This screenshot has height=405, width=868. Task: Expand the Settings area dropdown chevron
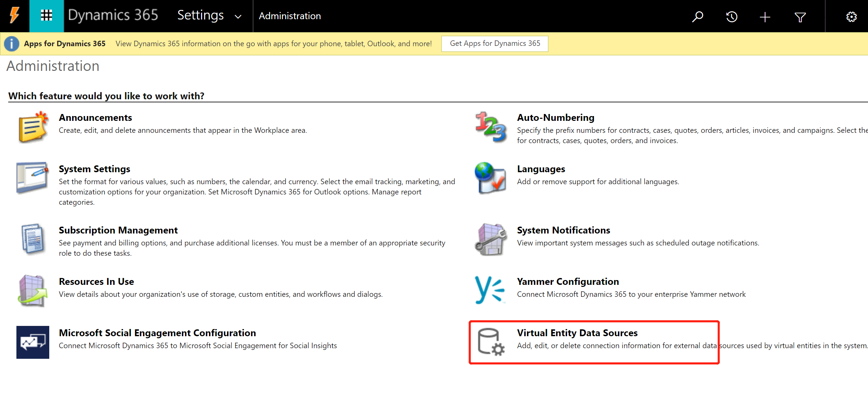coord(238,17)
